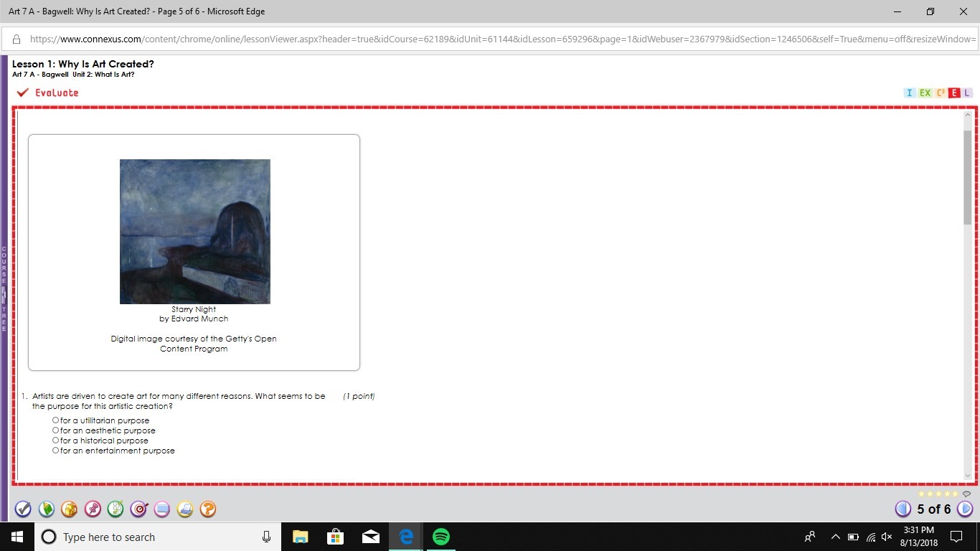Viewport: 980px width, 551px height.
Task: Click the yellow printer icon
Action: pyautogui.click(x=185, y=509)
